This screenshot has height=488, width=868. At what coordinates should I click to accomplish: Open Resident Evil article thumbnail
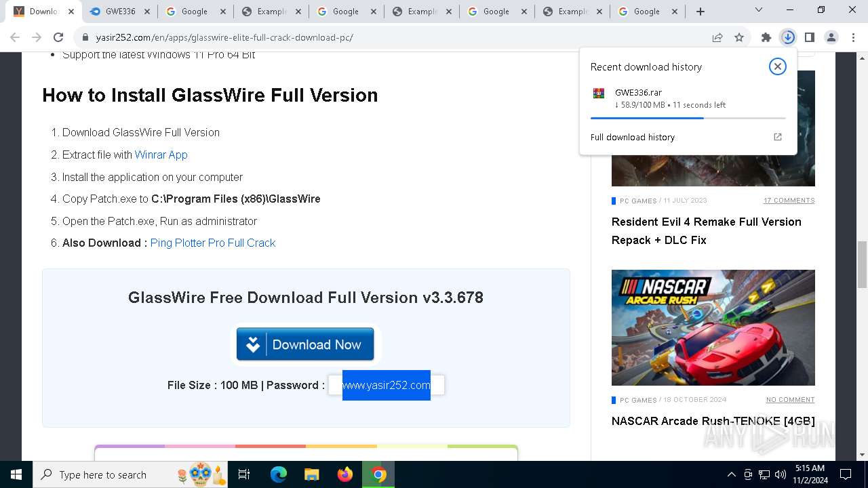[713, 169]
